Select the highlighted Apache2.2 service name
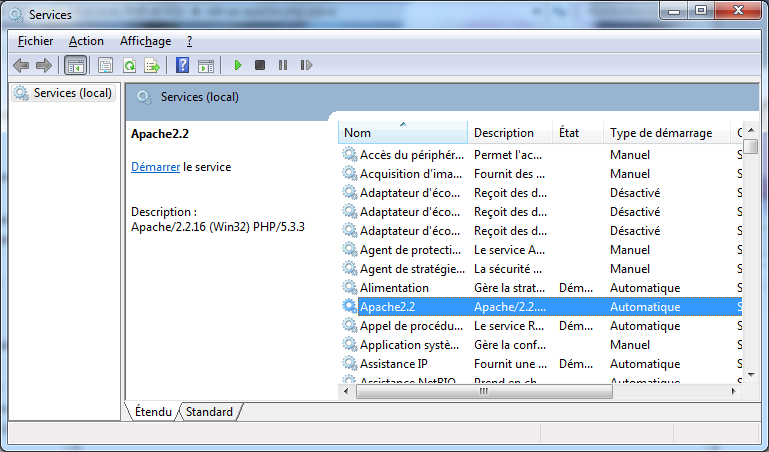 [x=387, y=306]
